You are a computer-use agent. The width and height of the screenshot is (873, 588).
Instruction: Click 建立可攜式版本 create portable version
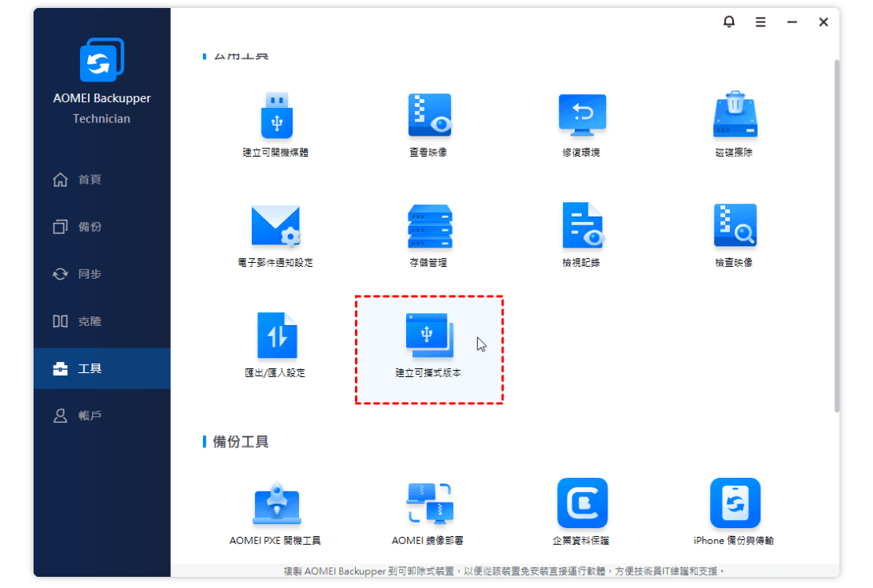429,349
